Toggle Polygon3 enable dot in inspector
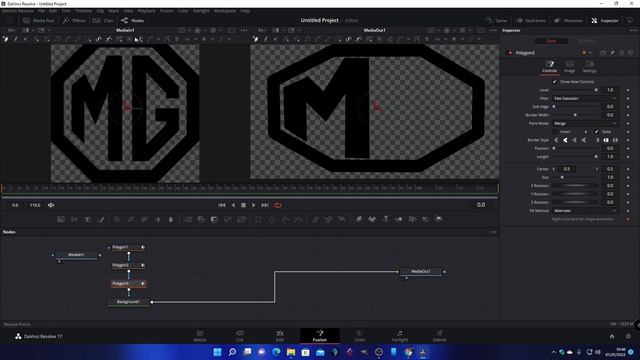 pos(509,53)
